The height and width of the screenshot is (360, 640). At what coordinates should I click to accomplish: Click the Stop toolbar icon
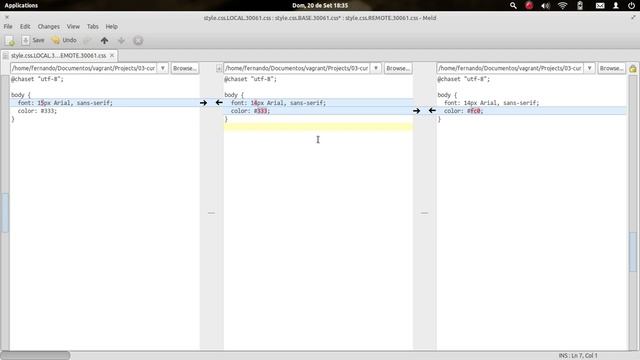point(138,40)
